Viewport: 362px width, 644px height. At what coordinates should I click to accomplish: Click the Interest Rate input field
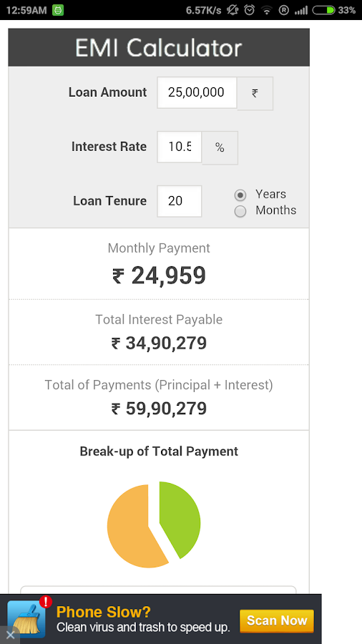tap(180, 147)
